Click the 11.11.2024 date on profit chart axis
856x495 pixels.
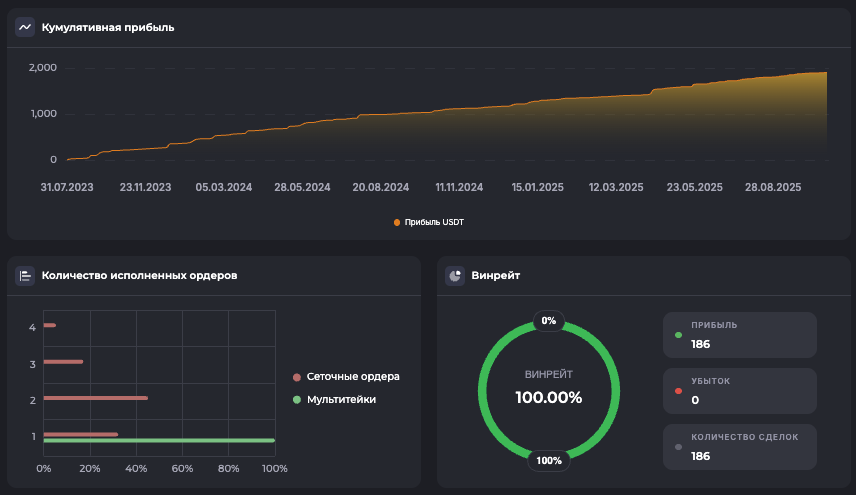pyautogui.click(x=459, y=187)
